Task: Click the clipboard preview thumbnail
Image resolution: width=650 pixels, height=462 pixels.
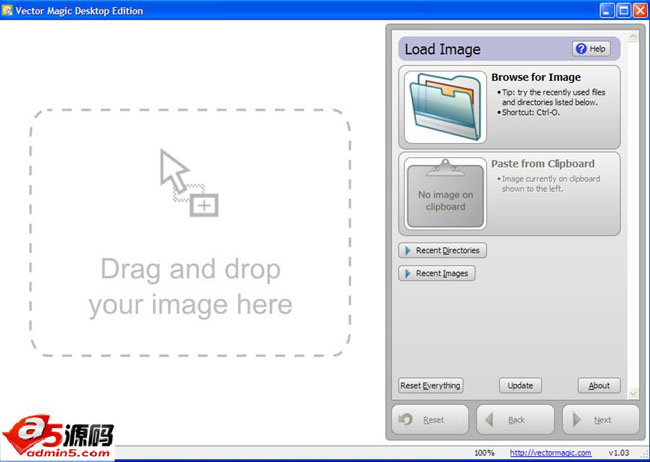Action: (x=445, y=194)
